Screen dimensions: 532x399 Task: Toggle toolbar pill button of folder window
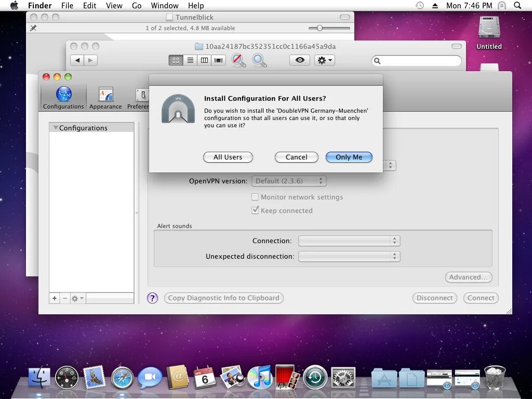(x=456, y=46)
